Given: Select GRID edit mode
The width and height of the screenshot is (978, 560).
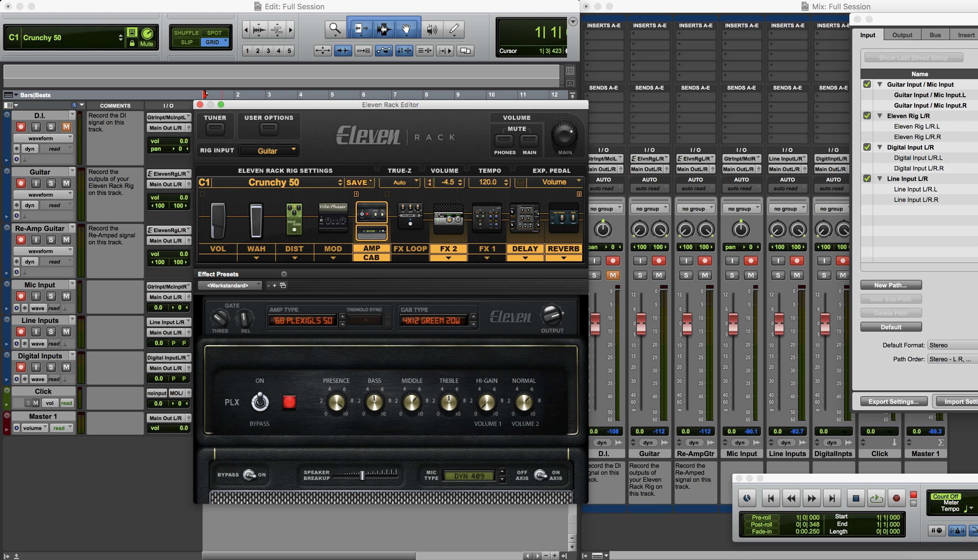Looking at the screenshot, I should [214, 42].
